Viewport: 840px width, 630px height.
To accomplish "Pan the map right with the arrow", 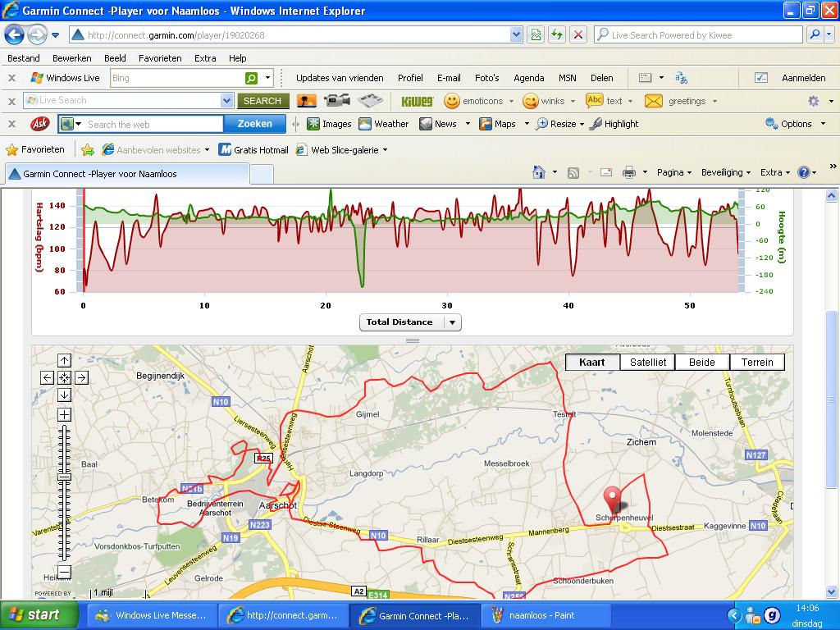I will click(x=81, y=377).
